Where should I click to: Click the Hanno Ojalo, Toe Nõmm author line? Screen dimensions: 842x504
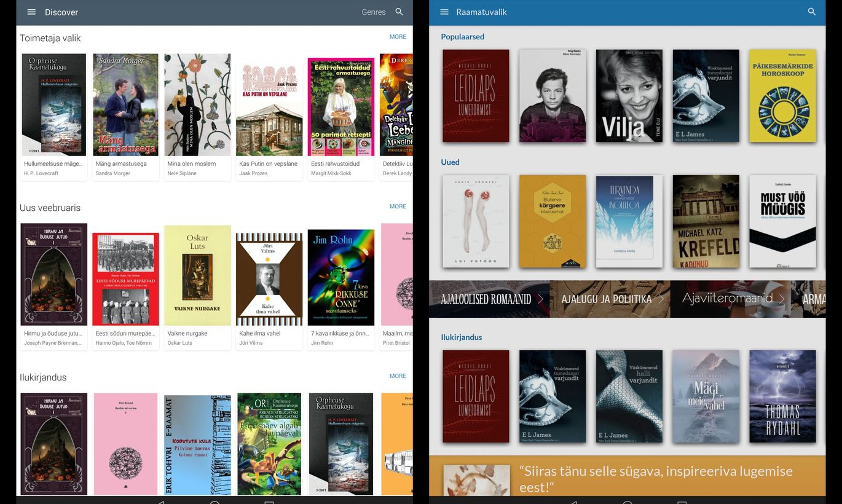124,343
